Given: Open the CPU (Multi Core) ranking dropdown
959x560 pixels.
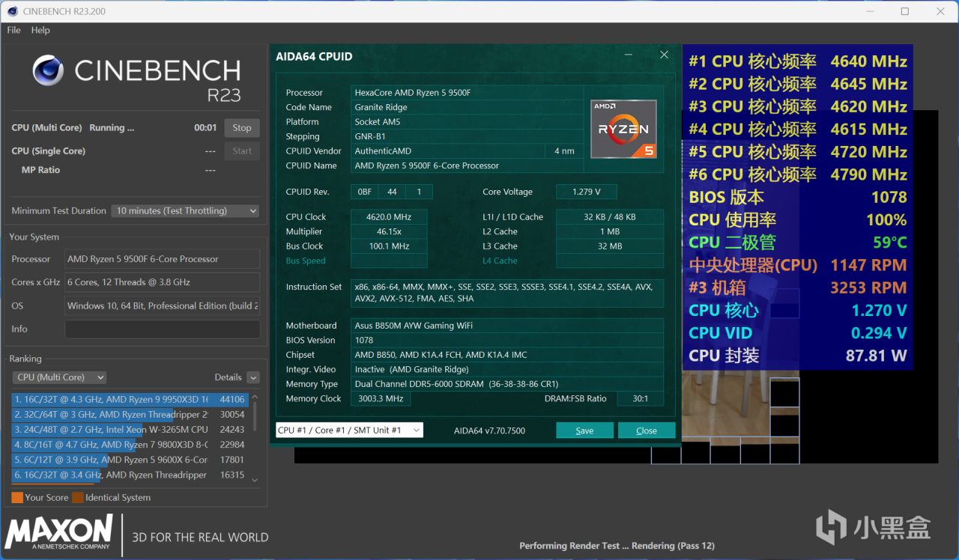Looking at the screenshot, I should (x=60, y=377).
